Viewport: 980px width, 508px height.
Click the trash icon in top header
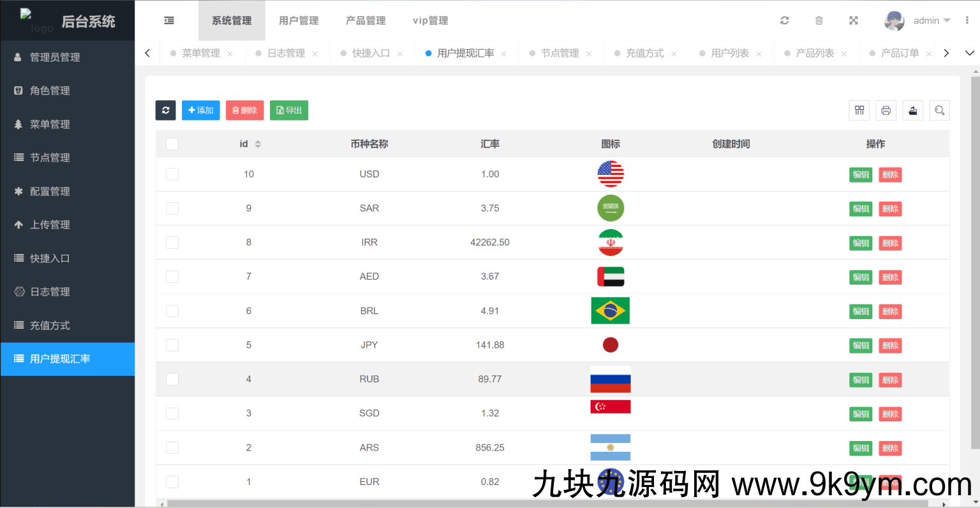(x=819, y=20)
